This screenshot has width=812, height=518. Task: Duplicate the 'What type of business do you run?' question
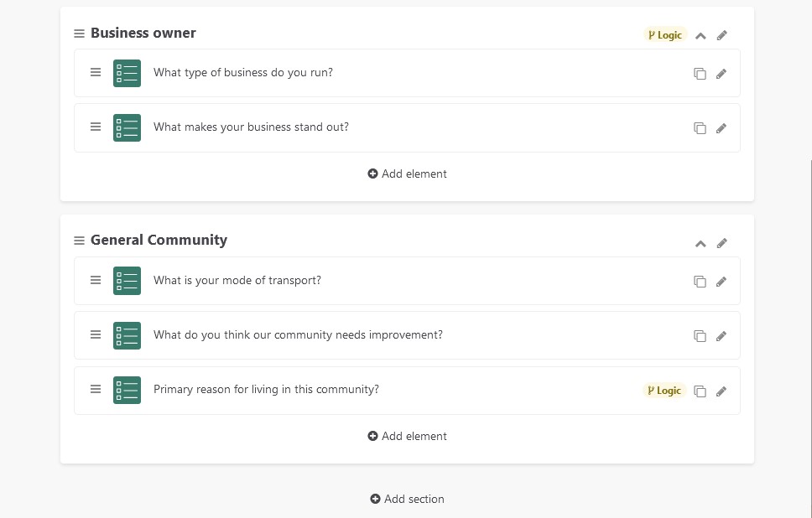point(700,74)
